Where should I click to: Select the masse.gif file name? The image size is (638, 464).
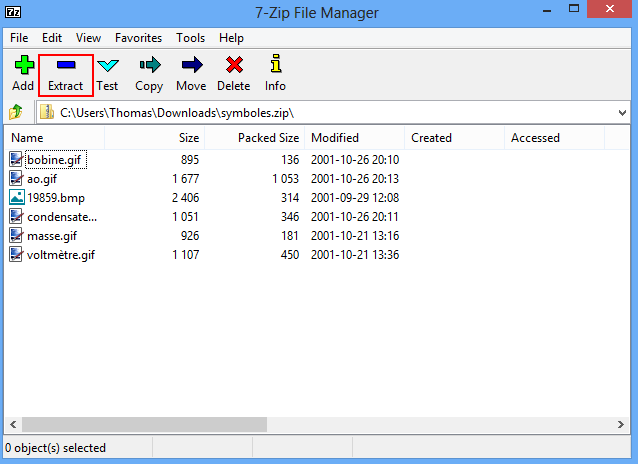pyautogui.click(x=52, y=236)
